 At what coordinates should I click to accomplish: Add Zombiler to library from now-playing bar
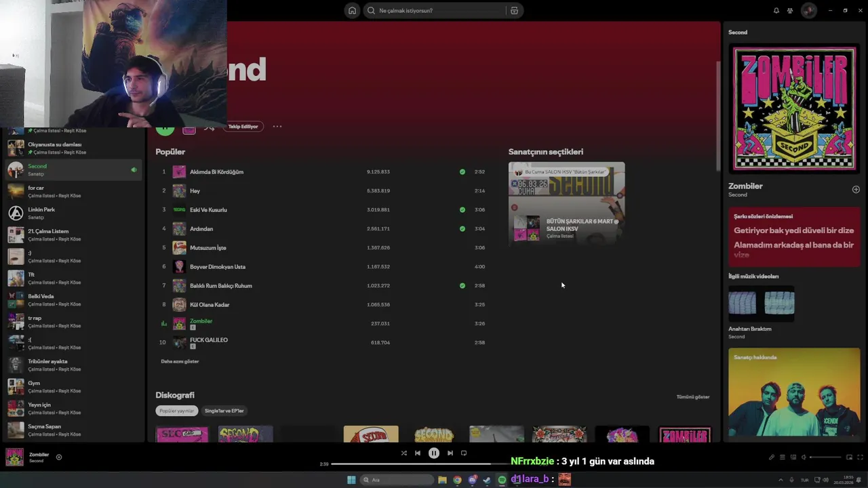(x=58, y=457)
